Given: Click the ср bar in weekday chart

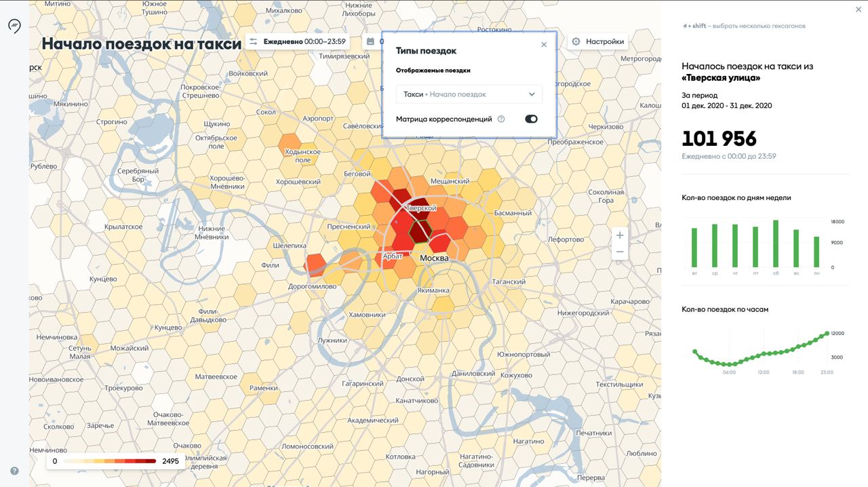Looking at the screenshot, I should [x=715, y=246].
